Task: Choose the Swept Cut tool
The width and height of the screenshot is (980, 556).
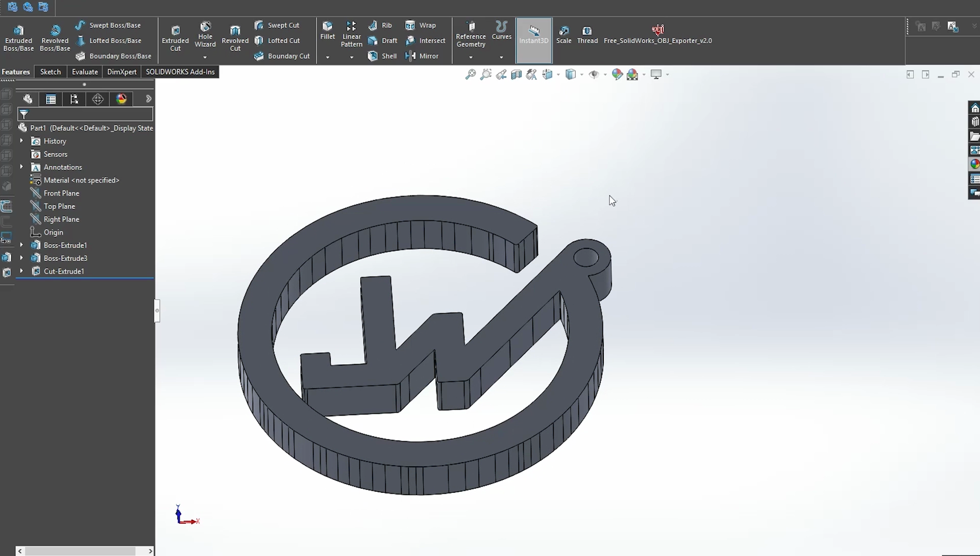Action: click(277, 25)
